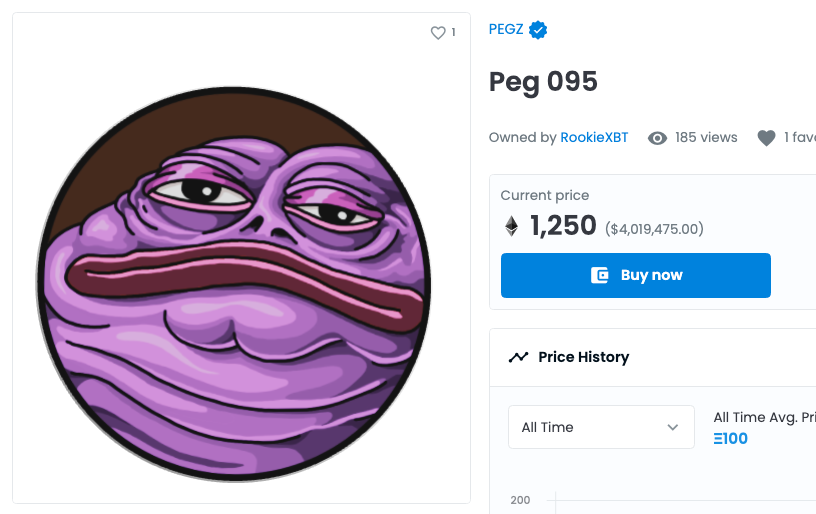The height and width of the screenshot is (514, 816).
Task: Open owner RookieXBT's profile
Action: coord(594,138)
